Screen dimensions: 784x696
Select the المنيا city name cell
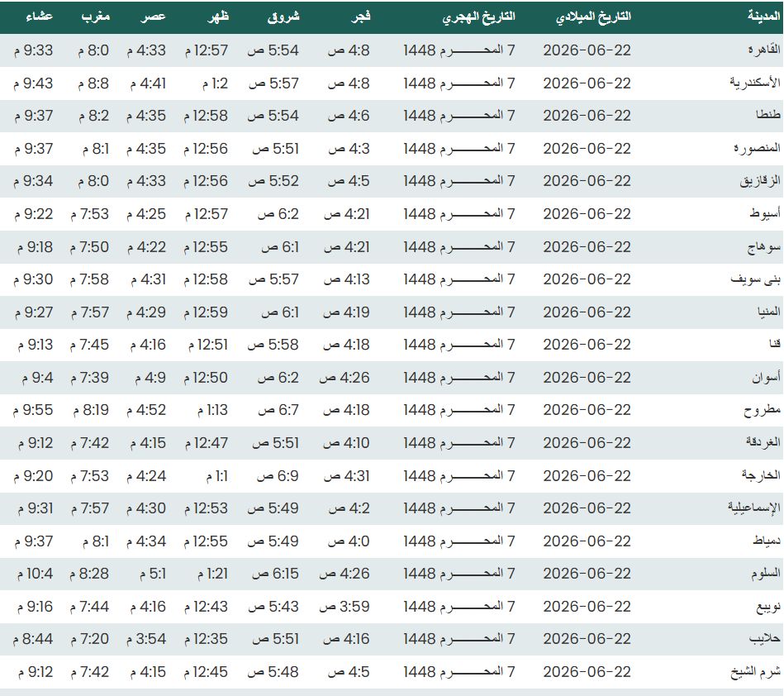[768, 312]
